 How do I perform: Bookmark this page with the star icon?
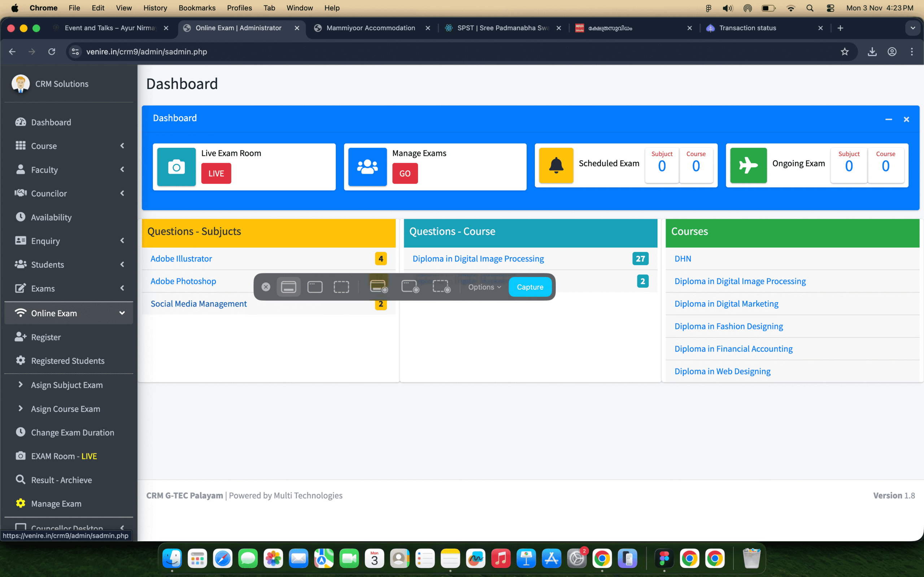(x=845, y=52)
